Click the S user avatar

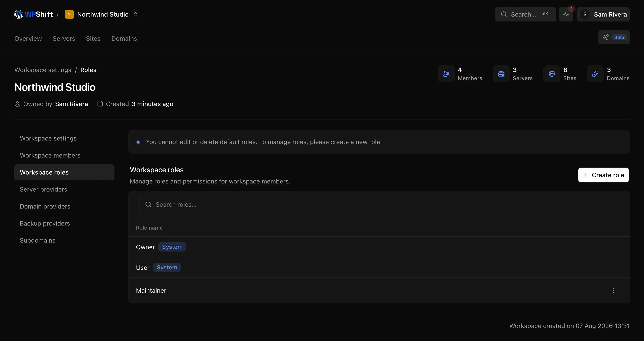tap(585, 14)
